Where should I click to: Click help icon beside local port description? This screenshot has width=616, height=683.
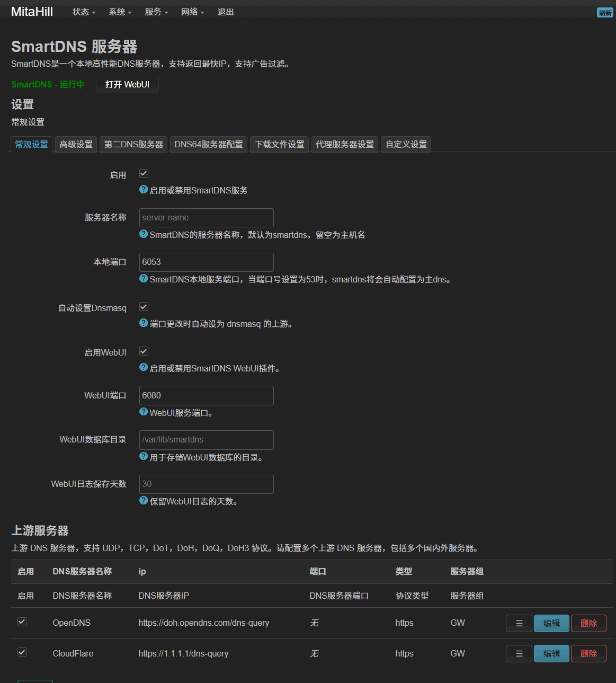point(144,279)
